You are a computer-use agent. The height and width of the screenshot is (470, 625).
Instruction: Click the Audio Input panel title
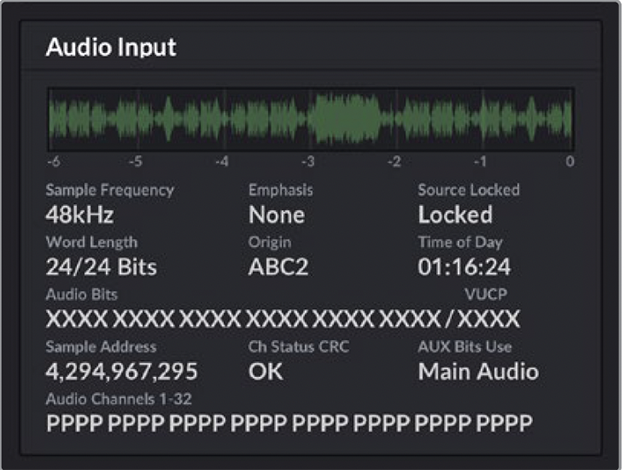click(111, 48)
